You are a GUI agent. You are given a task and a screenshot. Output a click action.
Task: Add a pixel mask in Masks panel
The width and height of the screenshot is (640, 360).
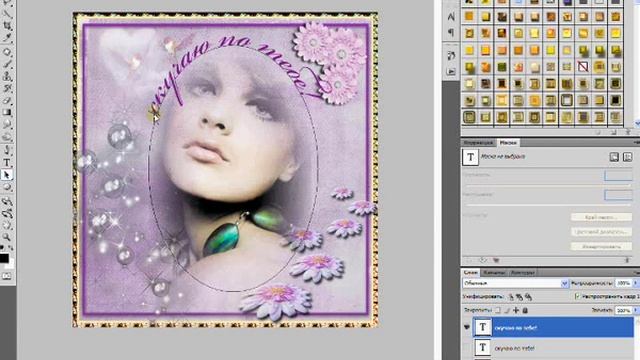(x=614, y=157)
